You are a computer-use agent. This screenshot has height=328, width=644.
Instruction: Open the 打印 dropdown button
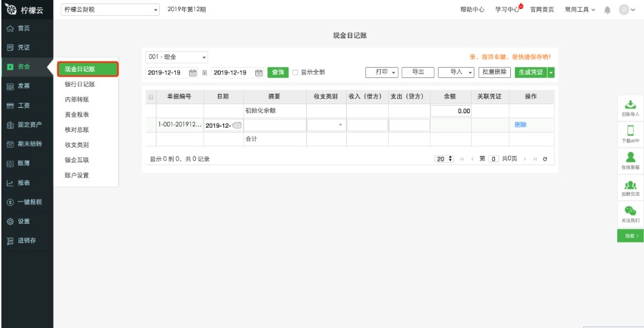382,72
